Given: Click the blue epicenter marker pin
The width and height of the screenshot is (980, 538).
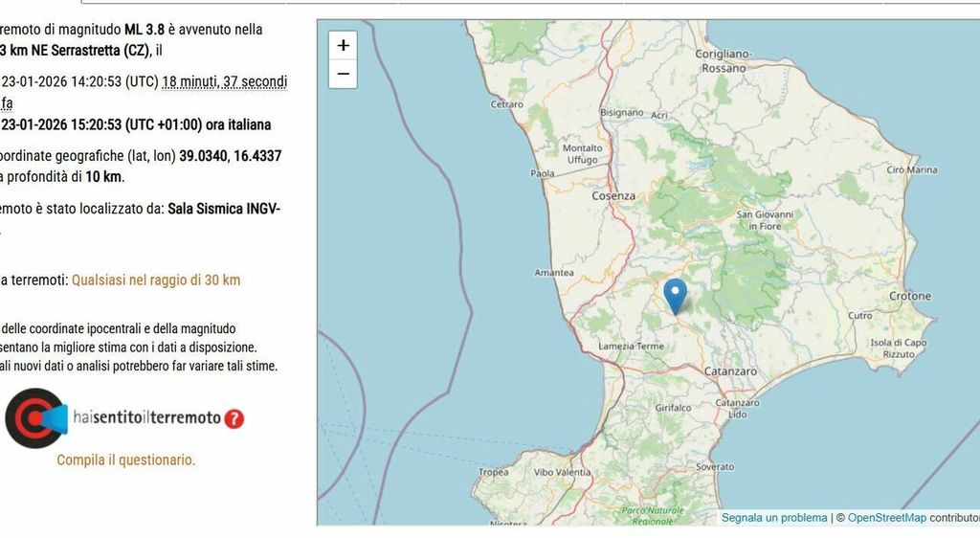Looking at the screenshot, I should 676,295.
